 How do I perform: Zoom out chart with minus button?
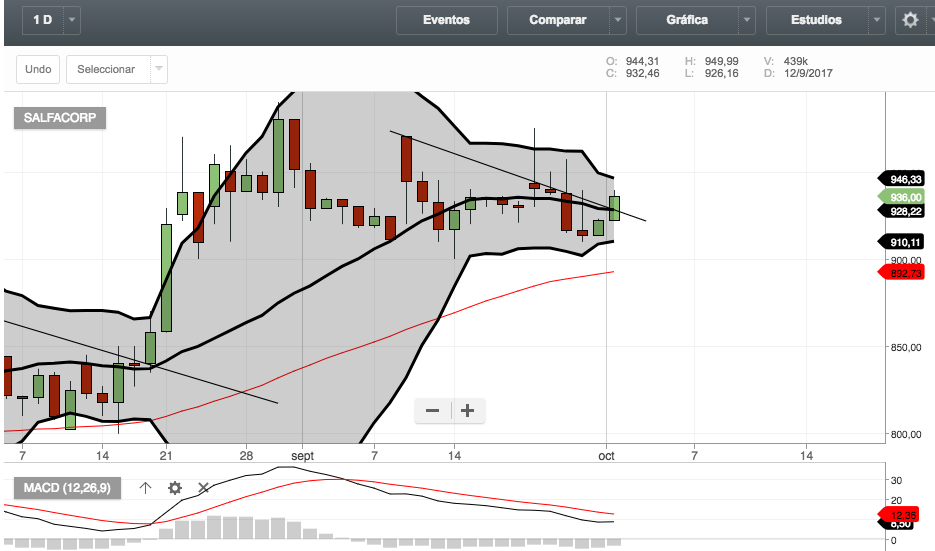click(x=433, y=411)
